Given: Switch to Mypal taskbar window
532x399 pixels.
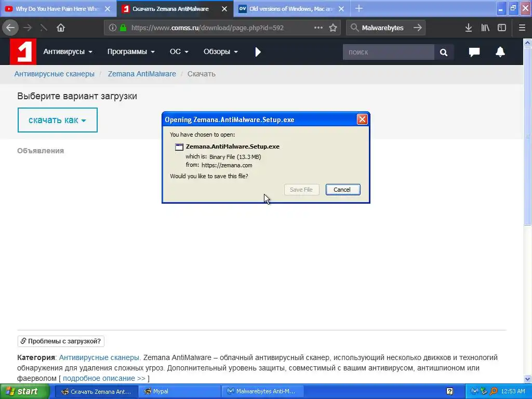Looking at the screenshot, I should click(x=179, y=391).
